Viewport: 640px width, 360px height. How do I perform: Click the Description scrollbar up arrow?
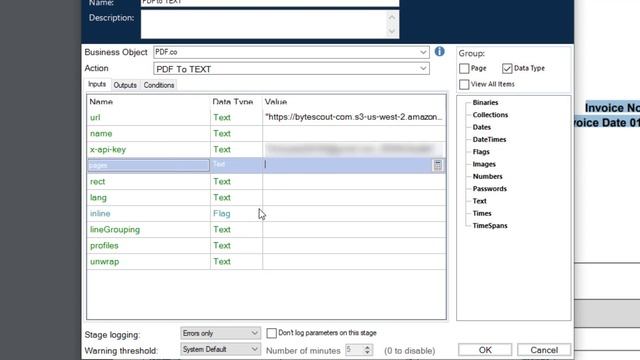coord(392,17)
